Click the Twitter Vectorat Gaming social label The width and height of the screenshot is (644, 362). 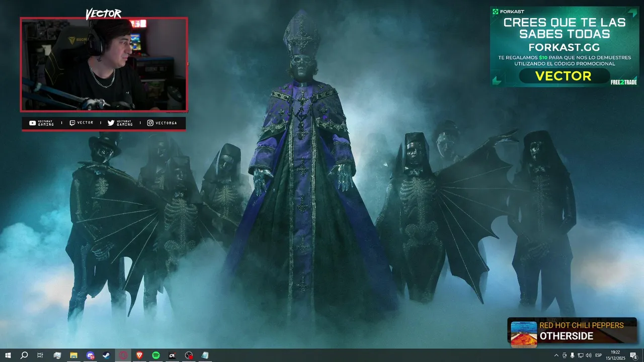[120, 123]
